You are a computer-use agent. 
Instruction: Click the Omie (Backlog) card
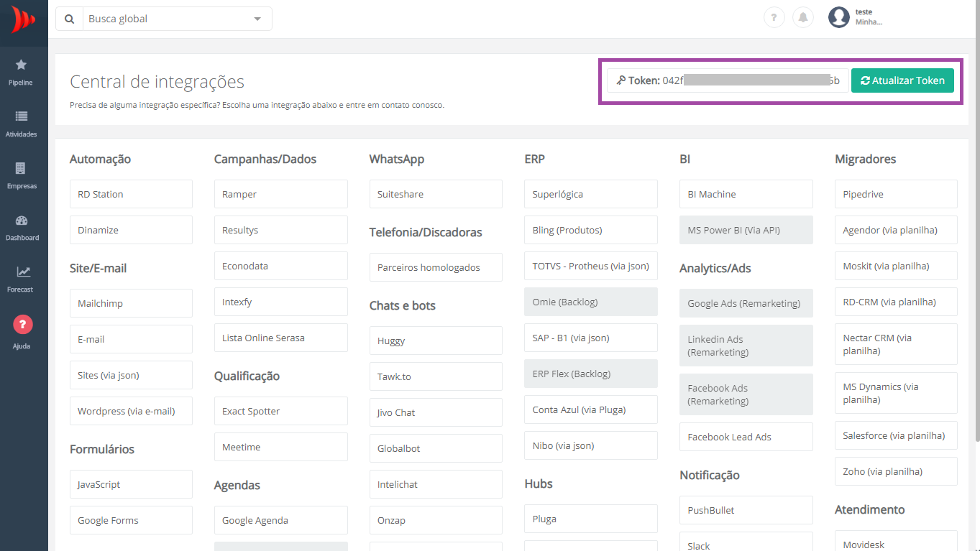pyautogui.click(x=591, y=302)
